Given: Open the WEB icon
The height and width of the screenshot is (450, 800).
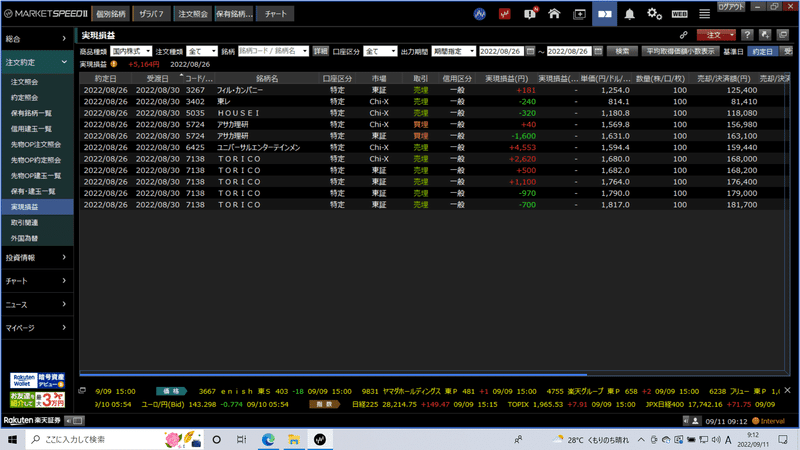Looking at the screenshot, I should click(x=679, y=14).
